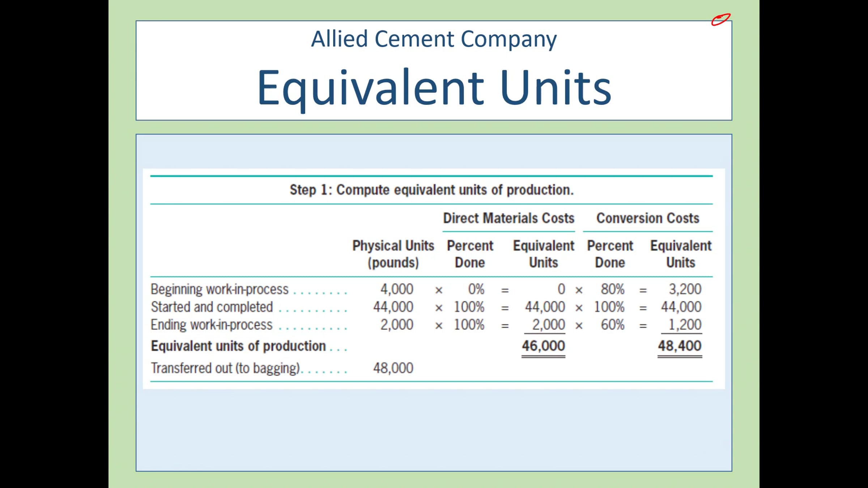This screenshot has width=868, height=488.
Task: Click the 1,200 equivalent units value
Action: 685,325
